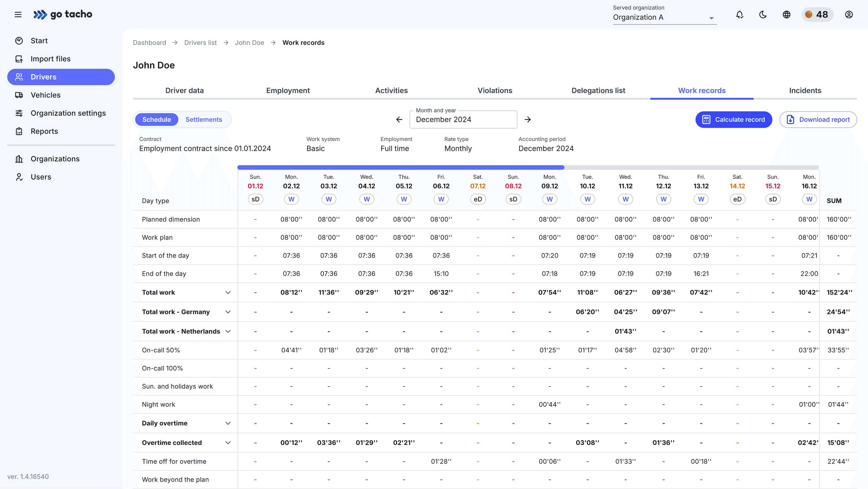Toggle dark mode with the moon icon
The image size is (868, 489).
(x=762, y=14)
